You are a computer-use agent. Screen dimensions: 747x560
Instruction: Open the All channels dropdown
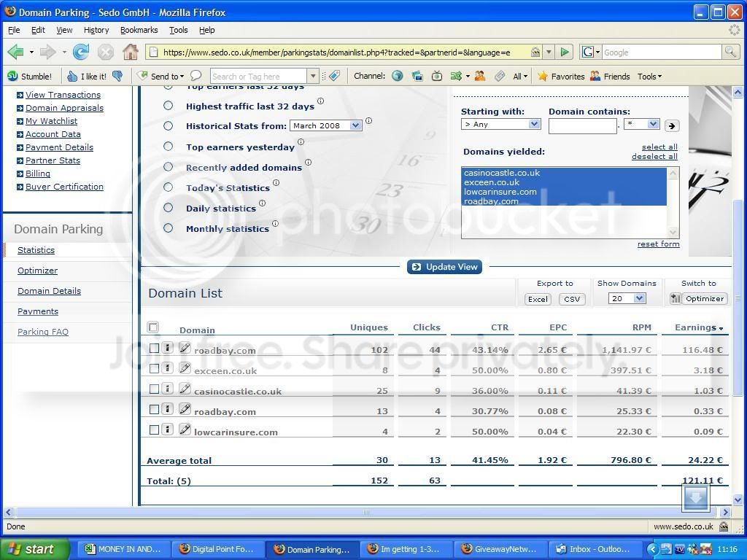pos(520,76)
